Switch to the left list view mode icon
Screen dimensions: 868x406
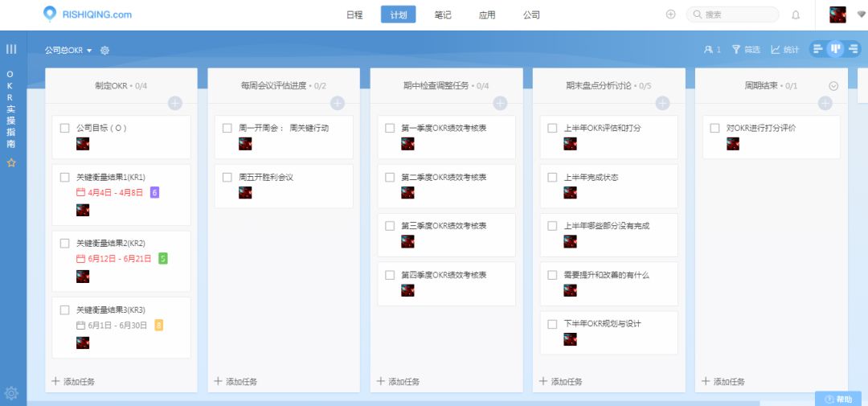(818, 49)
